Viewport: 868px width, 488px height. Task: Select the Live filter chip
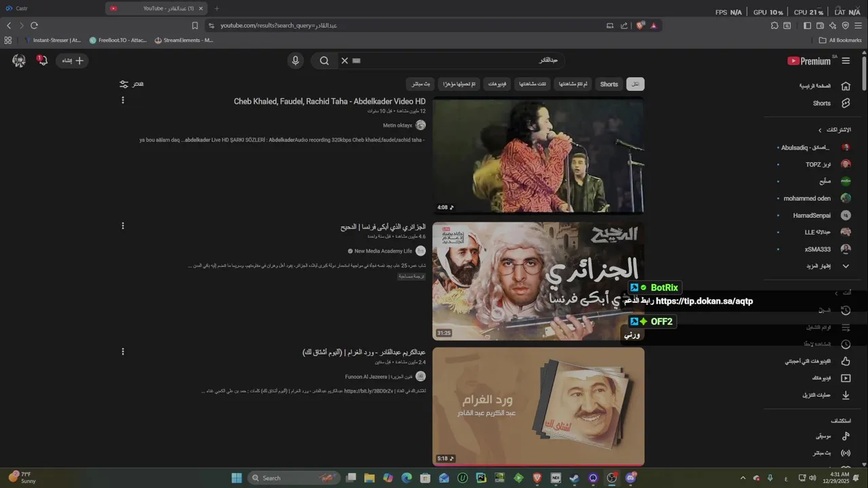[421, 84]
